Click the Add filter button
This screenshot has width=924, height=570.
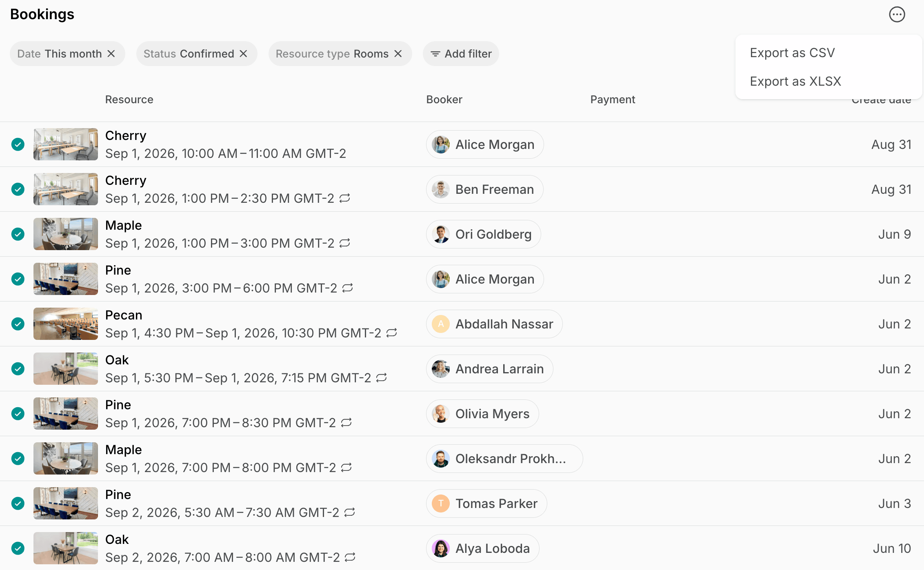[x=461, y=54]
